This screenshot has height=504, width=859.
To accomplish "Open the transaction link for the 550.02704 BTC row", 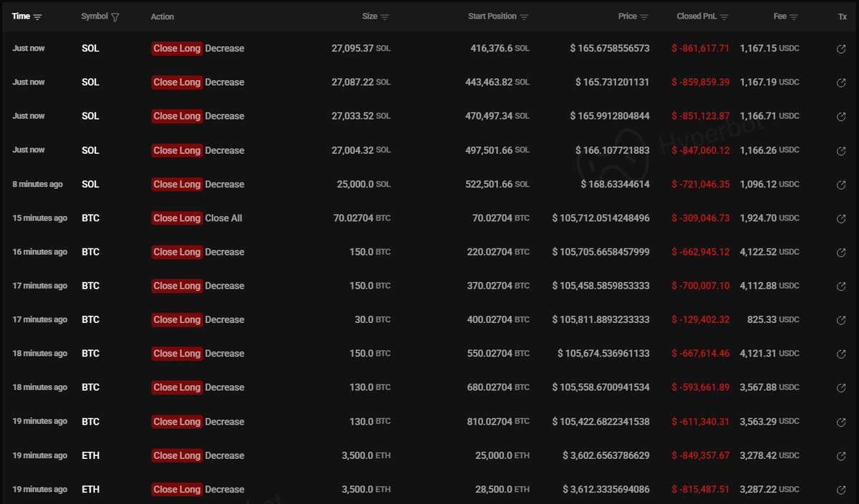I will pos(841,354).
